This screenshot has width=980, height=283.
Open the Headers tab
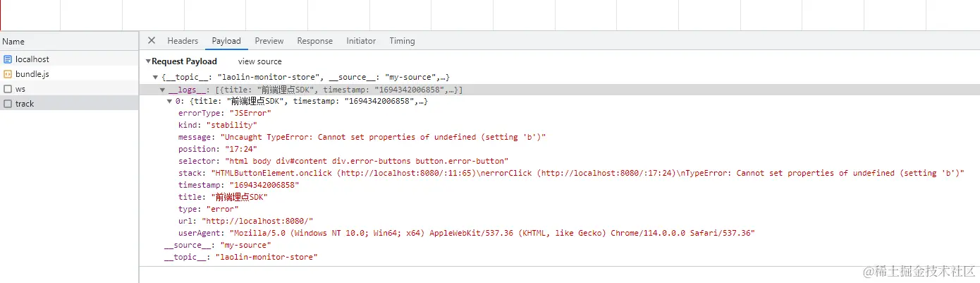[x=183, y=41]
